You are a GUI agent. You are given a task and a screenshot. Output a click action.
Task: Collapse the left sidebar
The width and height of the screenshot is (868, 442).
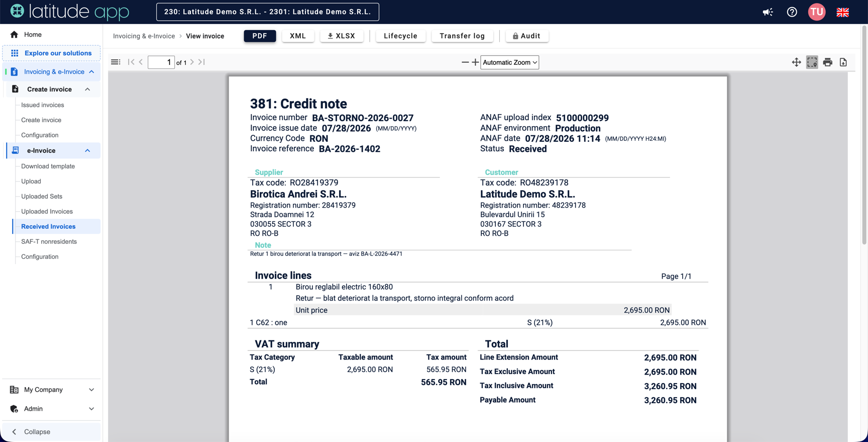click(x=51, y=432)
